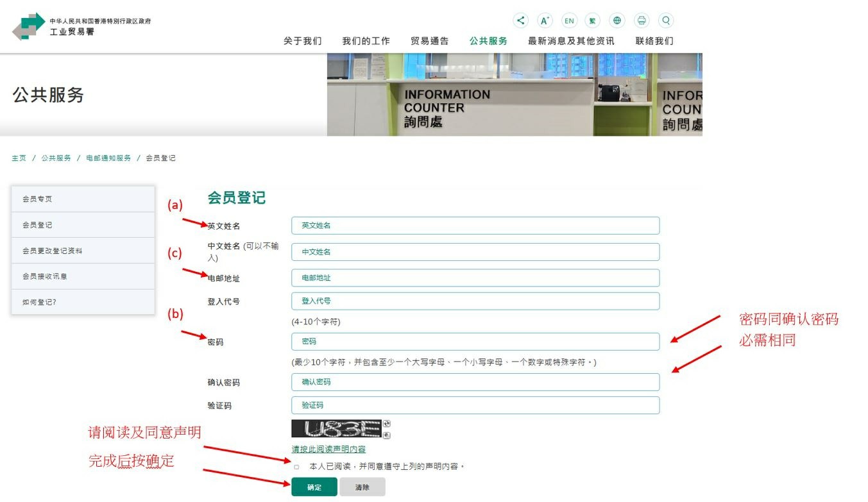This screenshot has width=868, height=502.
Task: Click the 电邮通知服务 breadcrumb link
Action: 108,158
